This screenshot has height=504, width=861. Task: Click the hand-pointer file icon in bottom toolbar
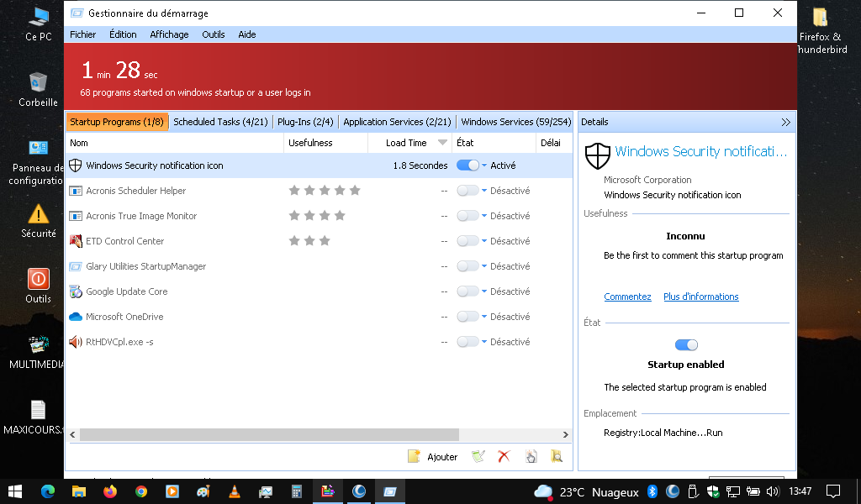pos(531,456)
